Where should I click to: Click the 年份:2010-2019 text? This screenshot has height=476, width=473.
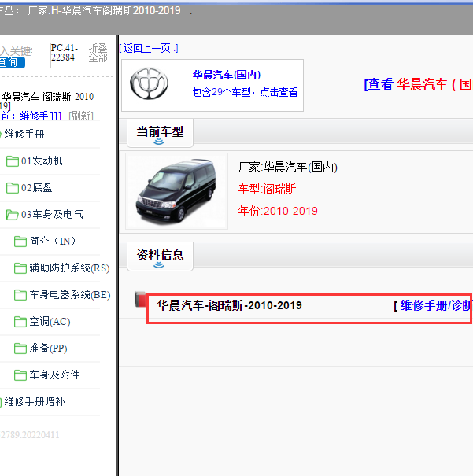point(278,211)
